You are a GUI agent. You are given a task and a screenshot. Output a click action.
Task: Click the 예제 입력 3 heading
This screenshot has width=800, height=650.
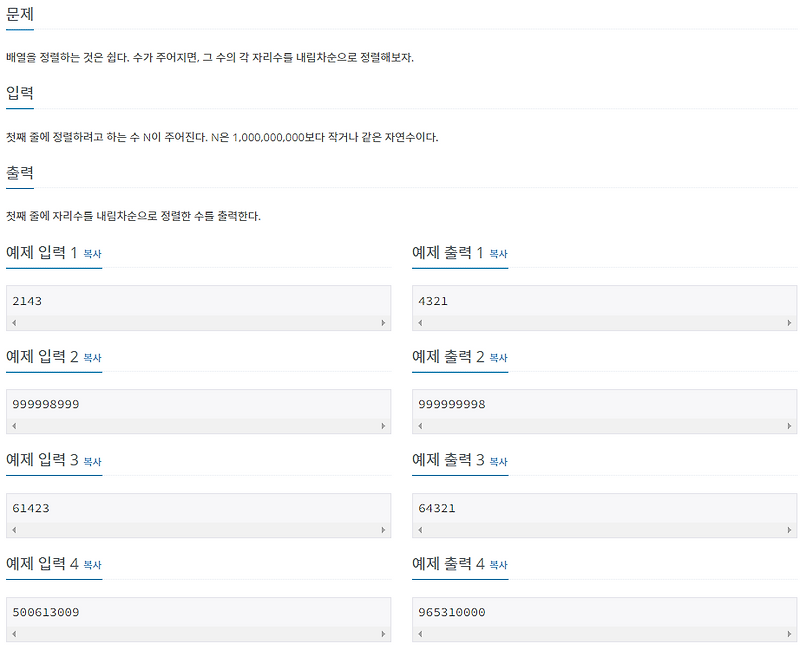pyautogui.click(x=47, y=460)
